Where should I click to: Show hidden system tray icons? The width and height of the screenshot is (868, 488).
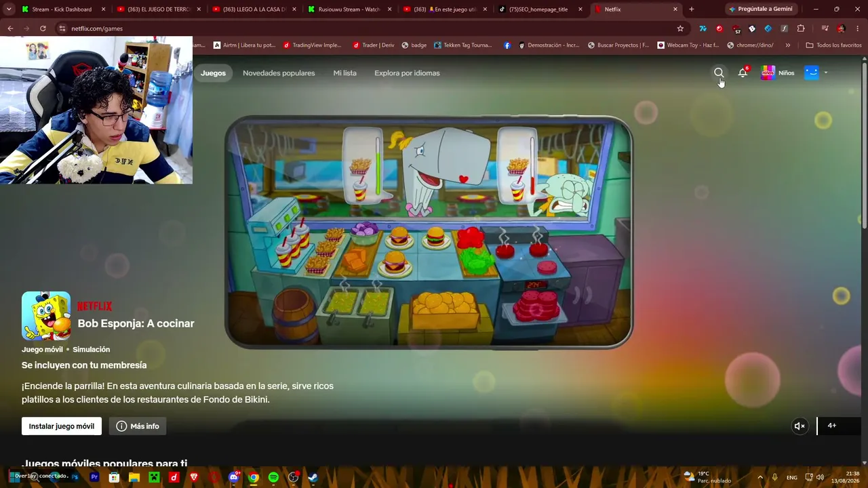[759, 477]
